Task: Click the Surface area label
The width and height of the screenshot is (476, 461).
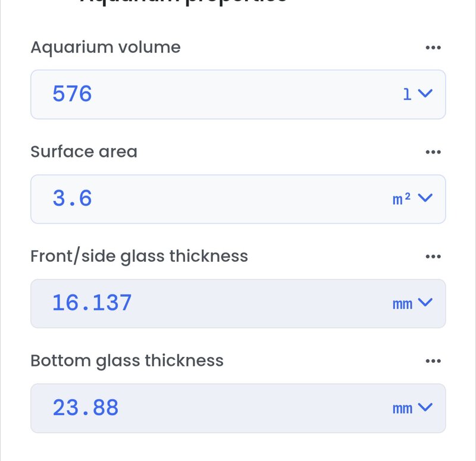Action: coord(84,152)
